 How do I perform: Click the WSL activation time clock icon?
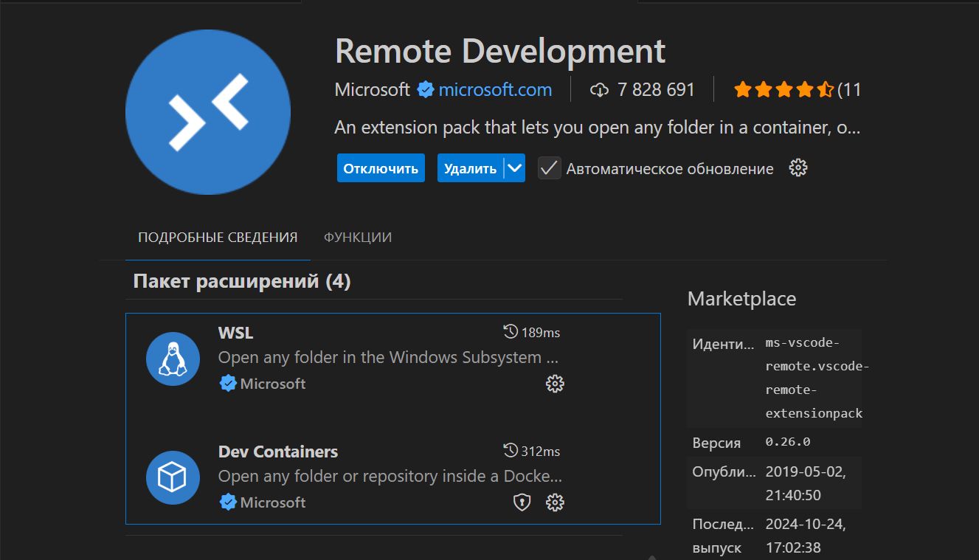(510, 332)
